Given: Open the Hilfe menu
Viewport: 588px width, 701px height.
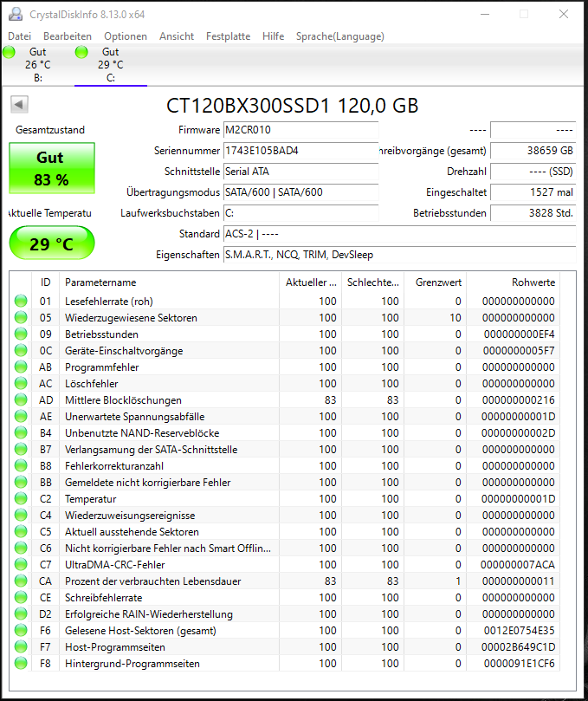Looking at the screenshot, I should [x=273, y=36].
